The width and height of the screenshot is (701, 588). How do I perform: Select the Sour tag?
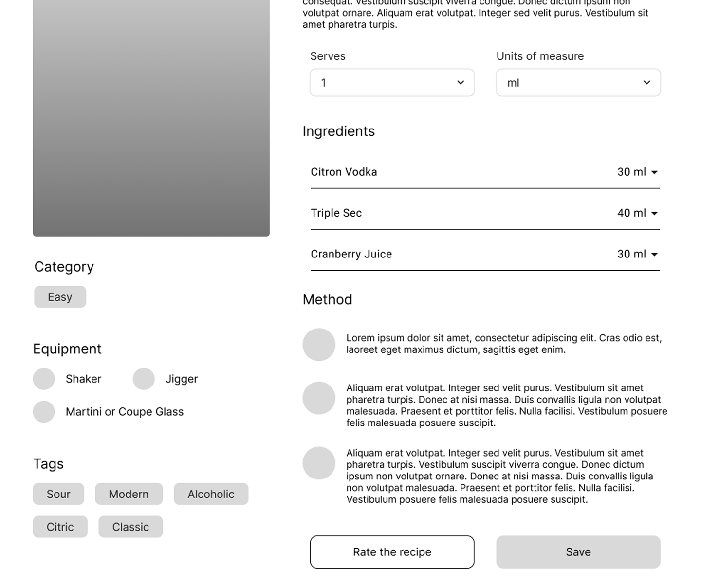point(58,494)
